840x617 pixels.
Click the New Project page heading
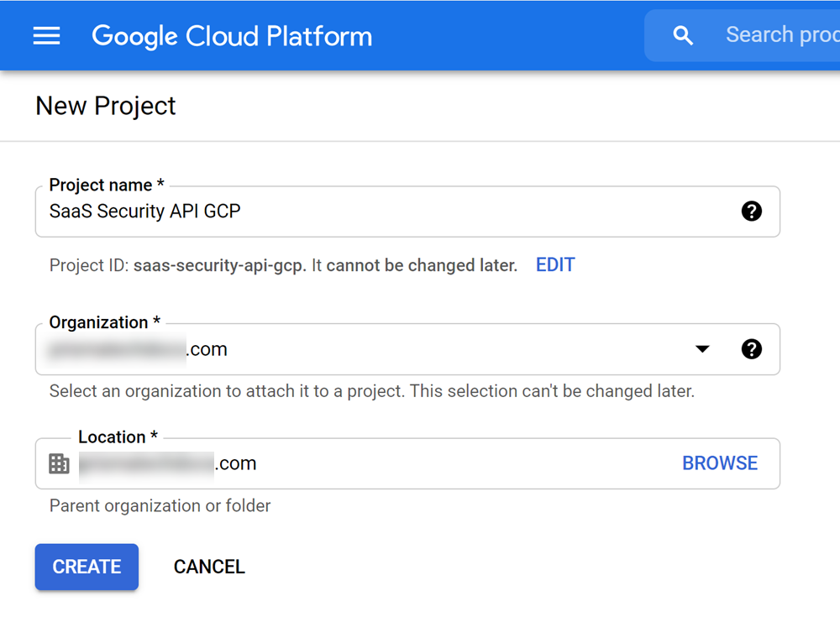coord(106,106)
